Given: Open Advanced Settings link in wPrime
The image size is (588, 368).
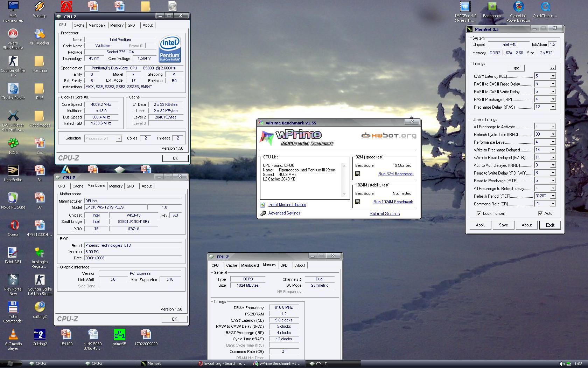Looking at the screenshot, I should tap(284, 213).
